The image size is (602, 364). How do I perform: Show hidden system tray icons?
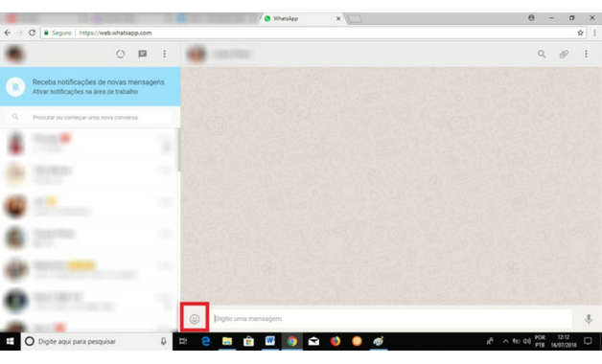click(505, 341)
